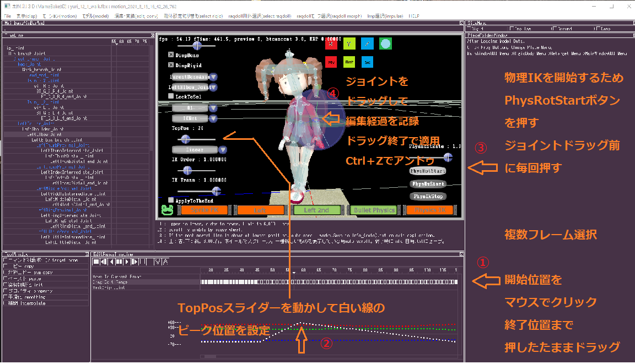
Task: Enable the LockToSel checkbox
Action: tap(171, 96)
